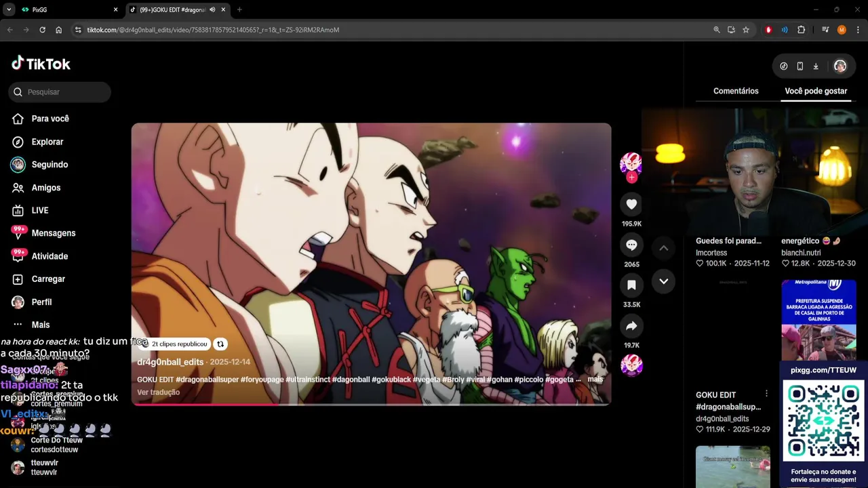Open the profile avatar in top-right pill
The height and width of the screenshot is (488, 868).
(840, 66)
